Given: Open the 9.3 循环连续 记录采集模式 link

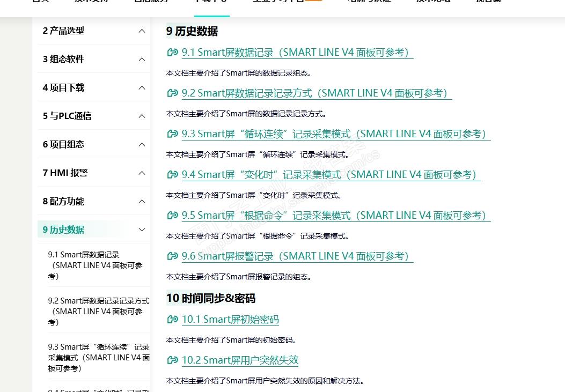Looking at the screenshot, I should point(336,134).
